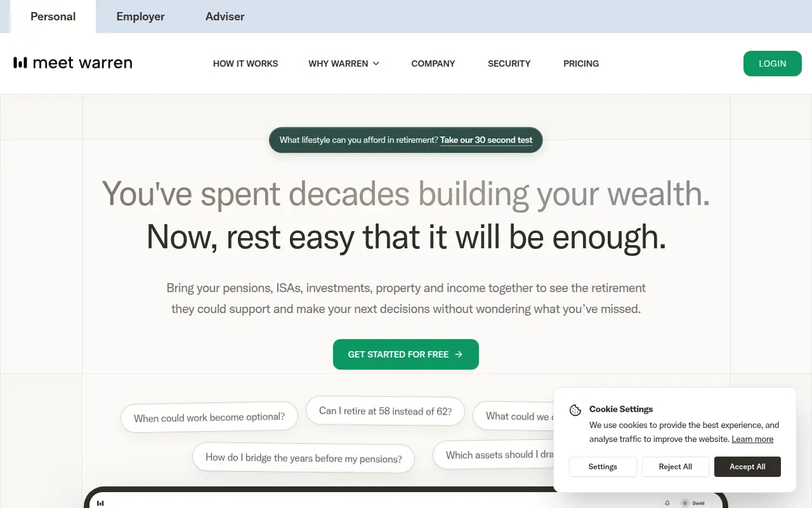Click the David avatar in the app preview
Viewport: 812px width, 508px height.
pyautogui.click(x=685, y=503)
